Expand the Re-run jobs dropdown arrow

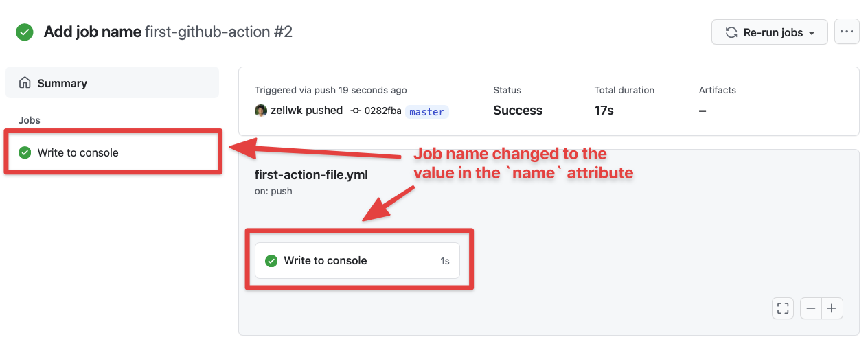tap(812, 33)
